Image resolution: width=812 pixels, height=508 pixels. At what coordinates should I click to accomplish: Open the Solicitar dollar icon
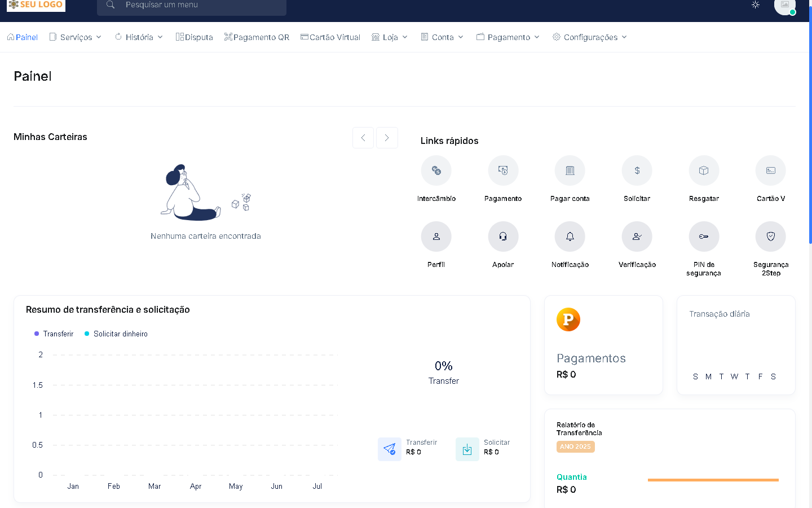click(x=637, y=170)
